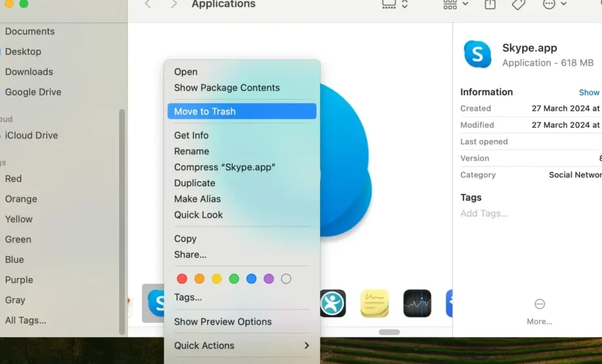The image size is (602, 364).
Task: Choose Copy from the context menu
Action: point(242,239)
